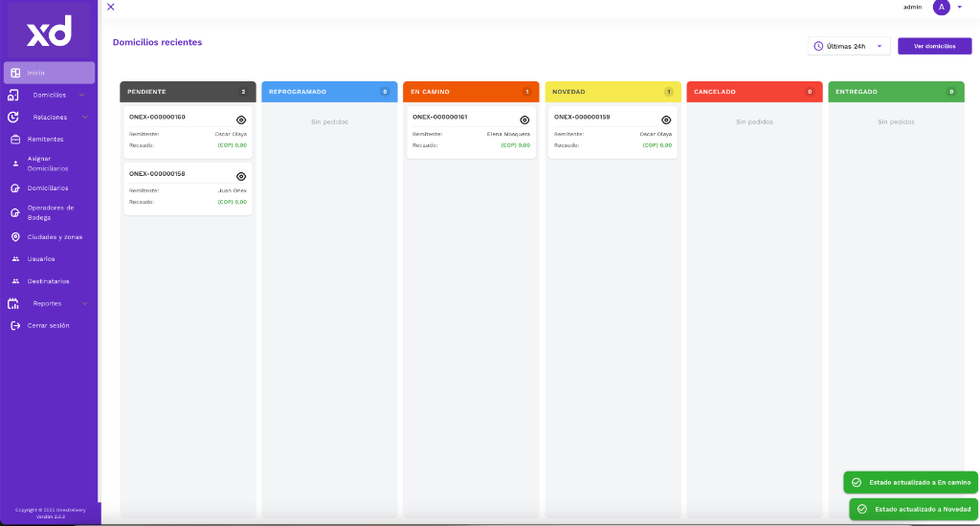Click the X icon to collapse sidebar
This screenshot has height=526, width=980.
click(x=111, y=7)
